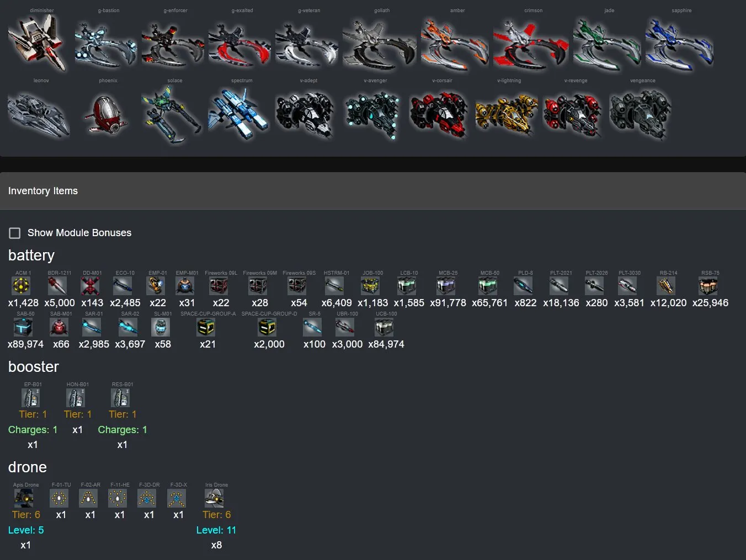Select the JOB-100 ammo crate icon
The height and width of the screenshot is (560, 746).
tap(370, 285)
